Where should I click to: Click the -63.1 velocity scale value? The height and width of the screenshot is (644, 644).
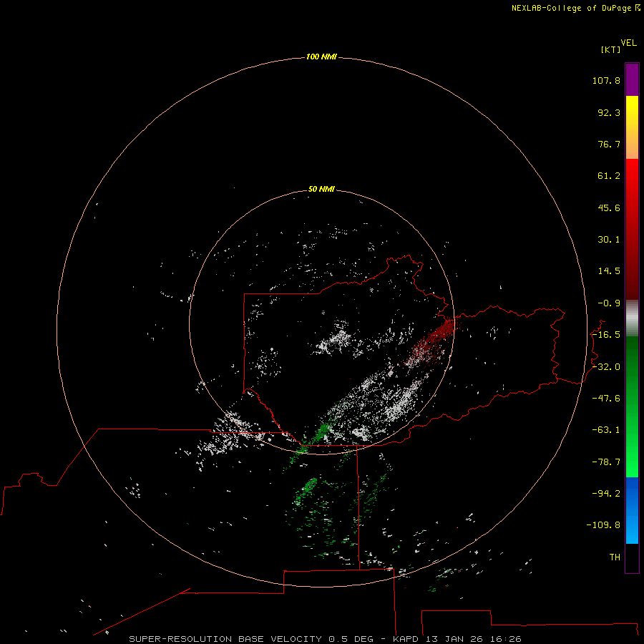[606, 430]
